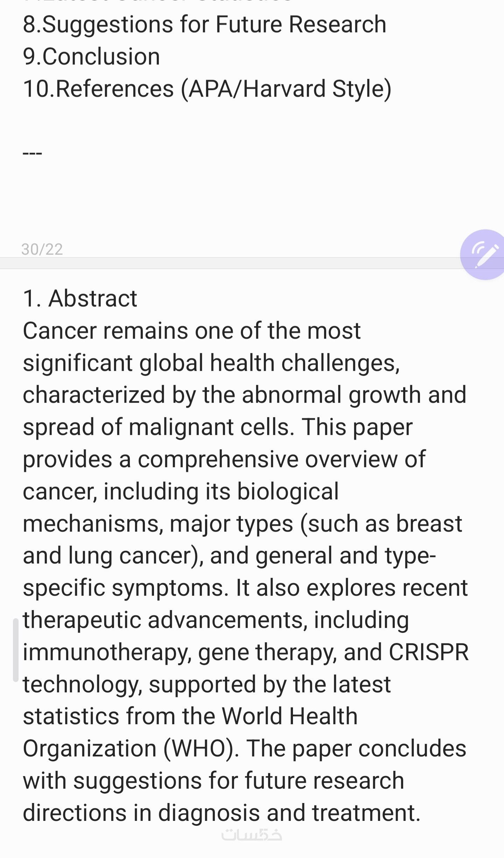Click the "10.References (APA/Harvard Style)" entry

point(207,89)
